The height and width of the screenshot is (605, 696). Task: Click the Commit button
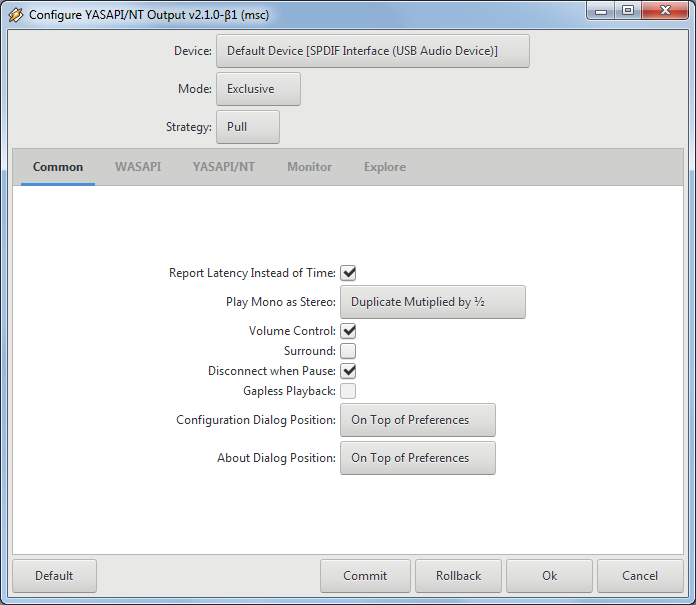(365, 576)
